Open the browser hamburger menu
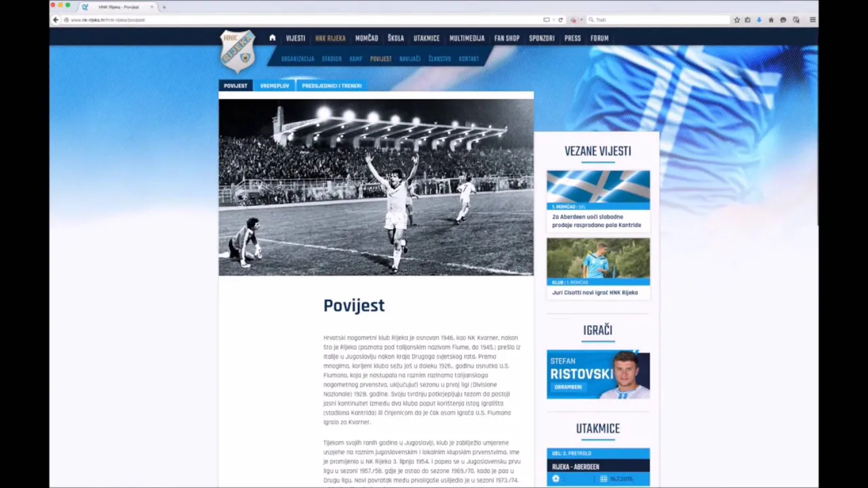This screenshot has height=488, width=868. click(812, 20)
